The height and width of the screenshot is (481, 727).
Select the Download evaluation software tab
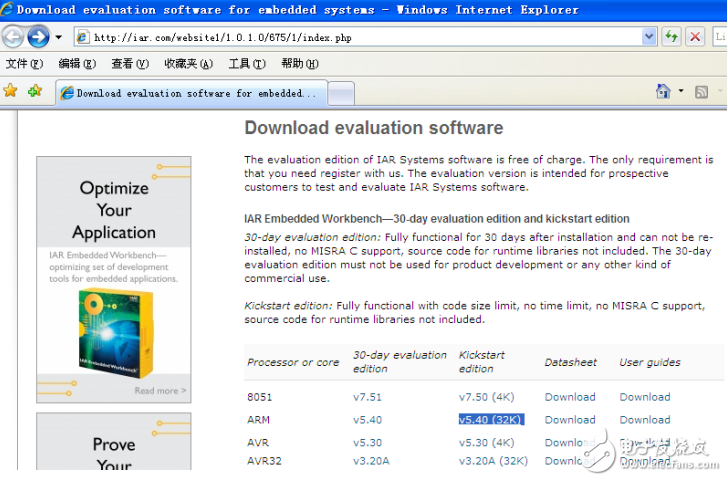coord(190,93)
